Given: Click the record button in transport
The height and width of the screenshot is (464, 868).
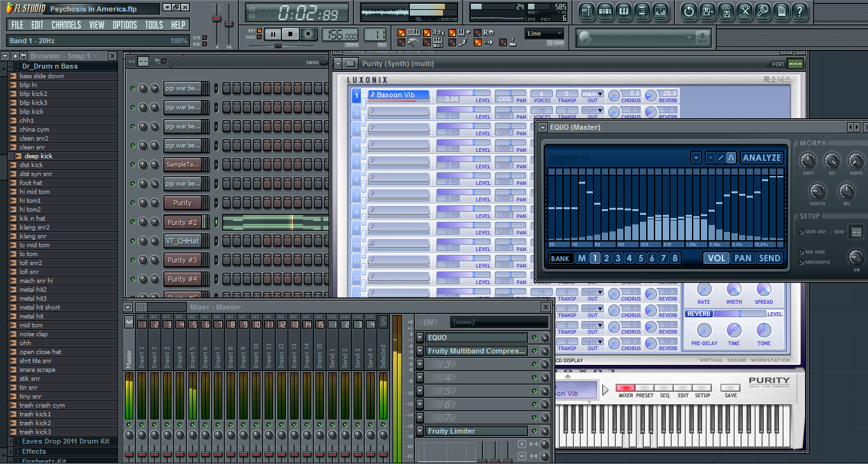Looking at the screenshot, I should [309, 34].
